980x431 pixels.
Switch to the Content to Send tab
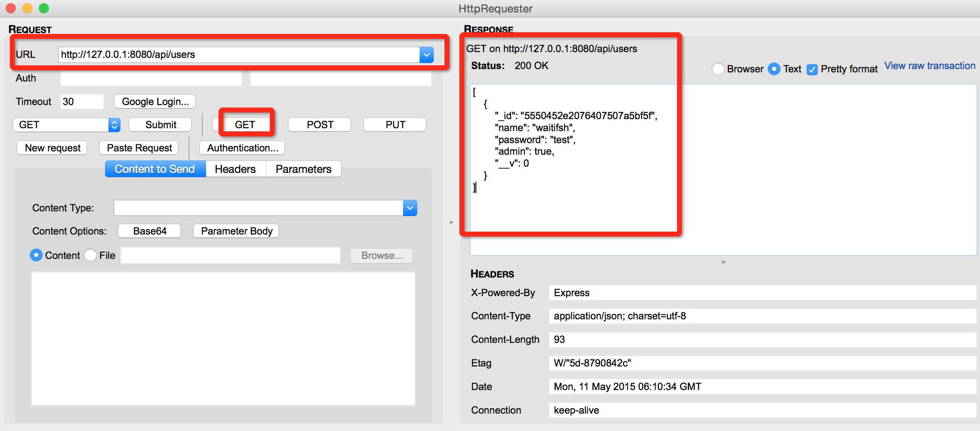tap(155, 169)
